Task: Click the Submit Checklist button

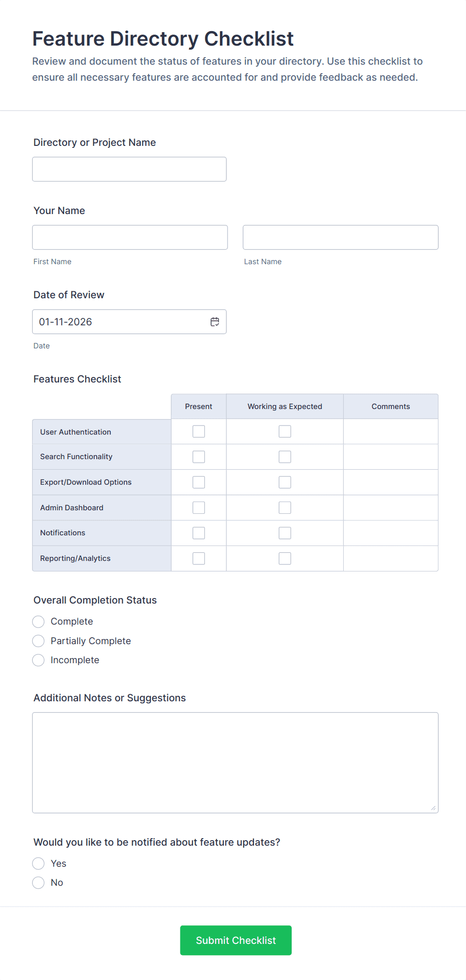Action: click(236, 940)
